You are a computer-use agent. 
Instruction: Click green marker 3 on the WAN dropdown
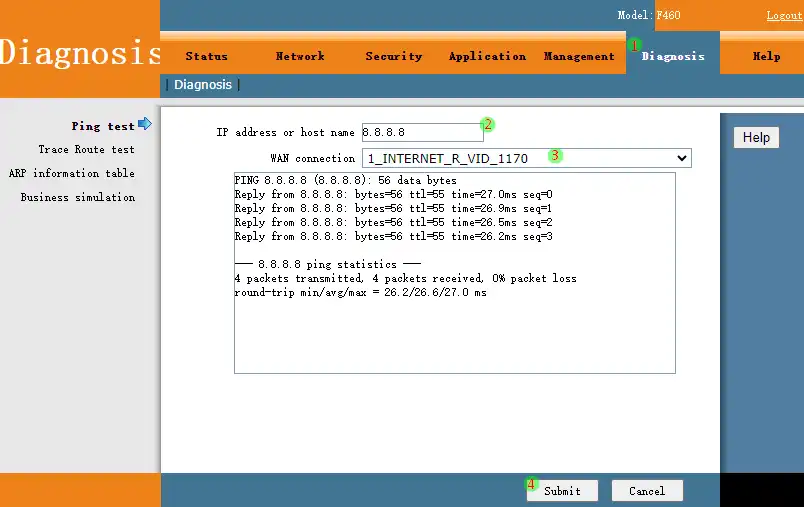coord(556,155)
